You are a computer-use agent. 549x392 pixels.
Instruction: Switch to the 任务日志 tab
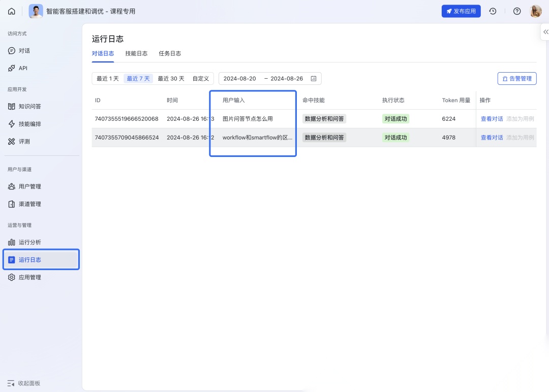pyautogui.click(x=170, y=53)
